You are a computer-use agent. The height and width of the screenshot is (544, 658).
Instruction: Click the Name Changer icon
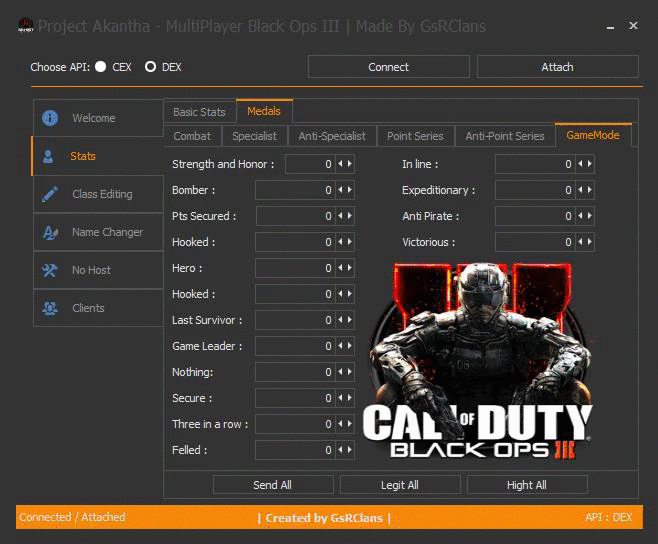pos(50,232)
